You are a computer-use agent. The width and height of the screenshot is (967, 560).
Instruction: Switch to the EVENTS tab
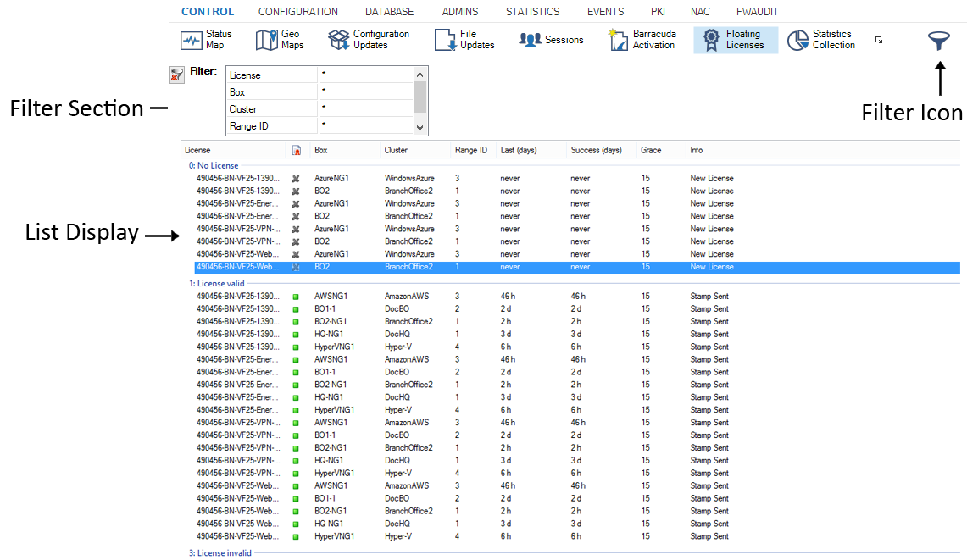[606, 12]
